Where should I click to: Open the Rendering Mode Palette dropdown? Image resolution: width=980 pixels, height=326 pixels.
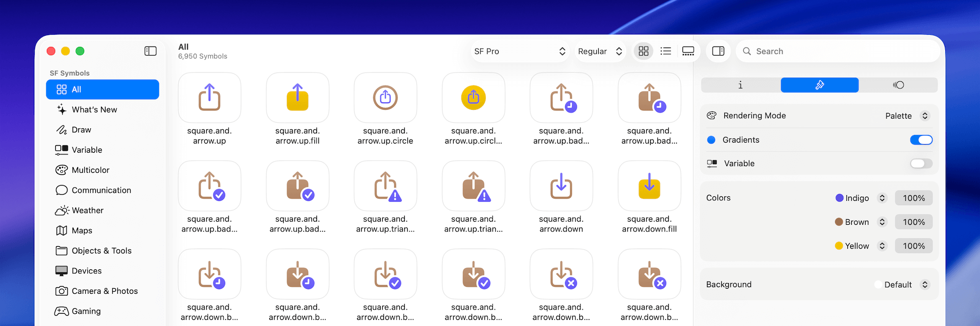[x=906, y=116]
